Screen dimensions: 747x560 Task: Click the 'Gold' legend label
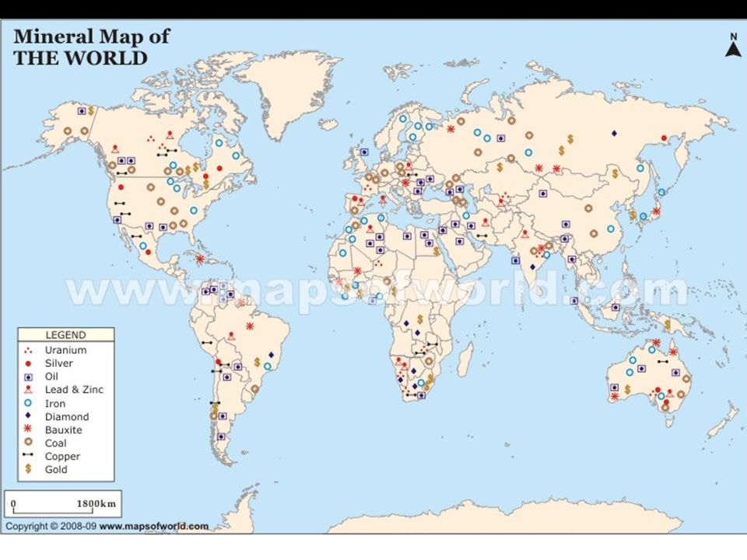[x=56, y=470]
